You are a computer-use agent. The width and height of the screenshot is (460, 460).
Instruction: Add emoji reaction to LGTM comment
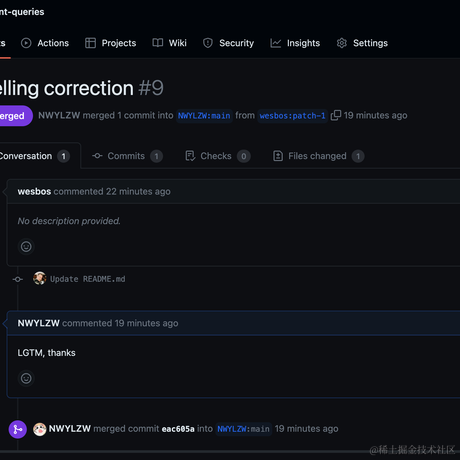[x=26, y=378]
